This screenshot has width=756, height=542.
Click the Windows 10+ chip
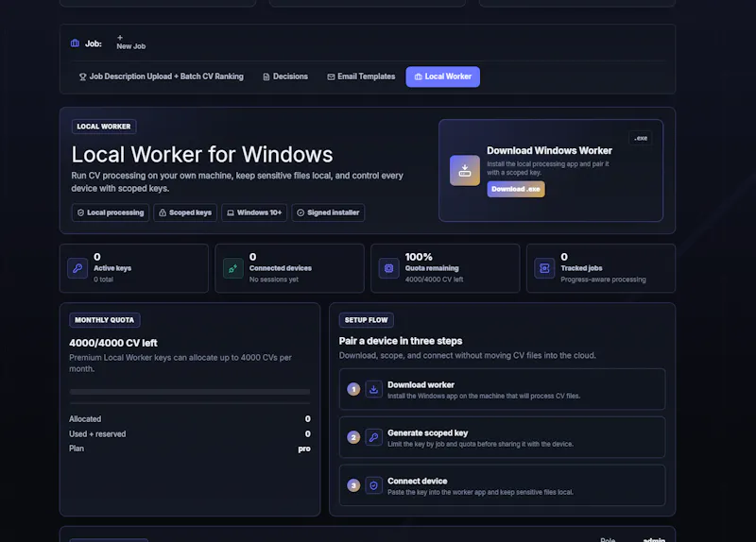click(x=254, y=212)
